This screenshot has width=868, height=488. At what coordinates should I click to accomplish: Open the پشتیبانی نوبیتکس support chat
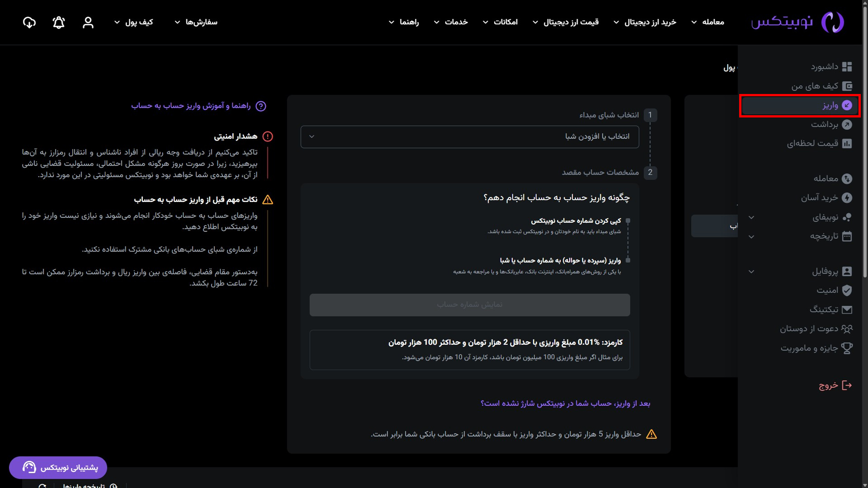[58, 468]
